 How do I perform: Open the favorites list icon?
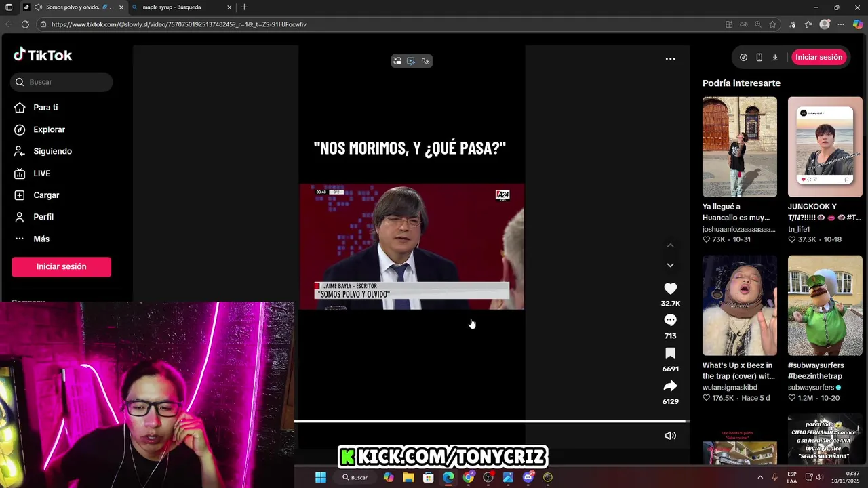point(808,24)
